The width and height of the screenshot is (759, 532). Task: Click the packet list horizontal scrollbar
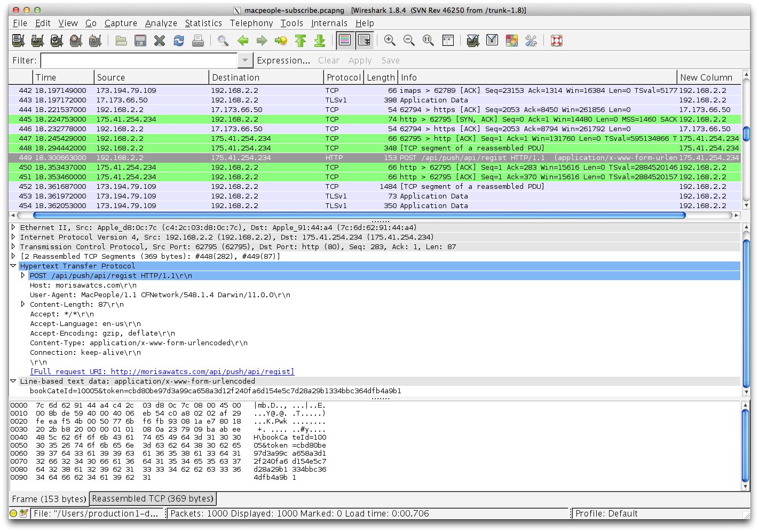(359, 215)
